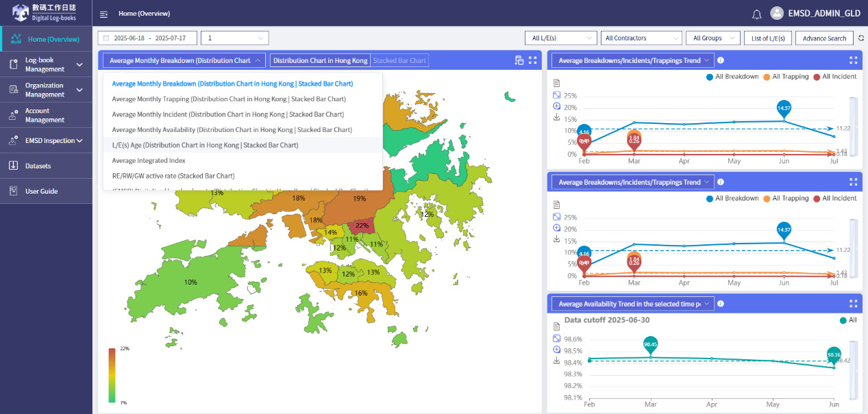Screen dimensions: 868x414
Task: Open Advance Search
Action: (x=824, y=38)
